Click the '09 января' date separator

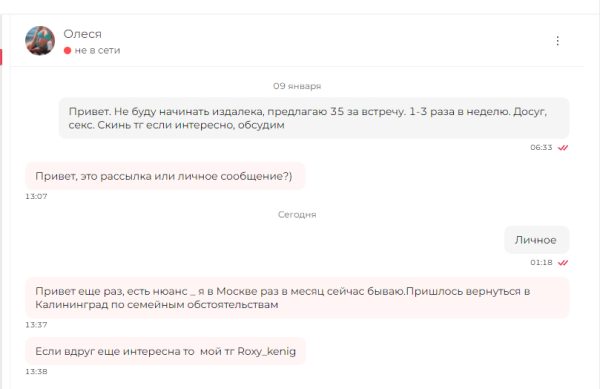click(x=297, y=86)
